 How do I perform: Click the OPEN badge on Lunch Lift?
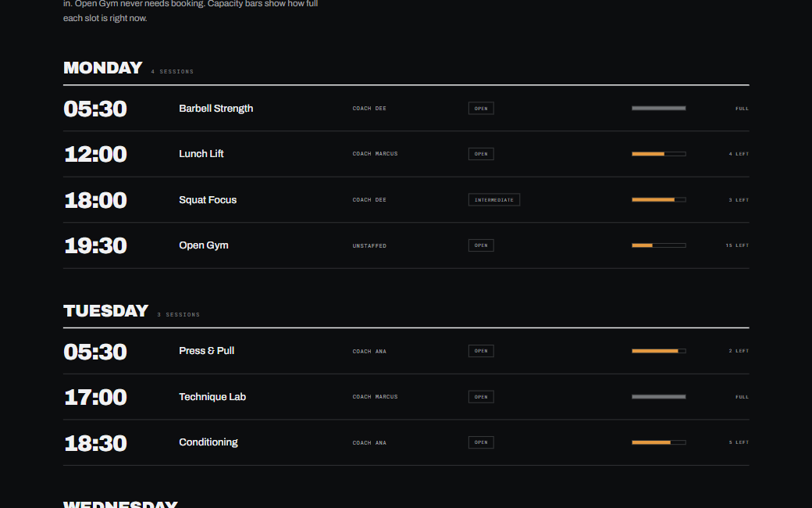481,154
